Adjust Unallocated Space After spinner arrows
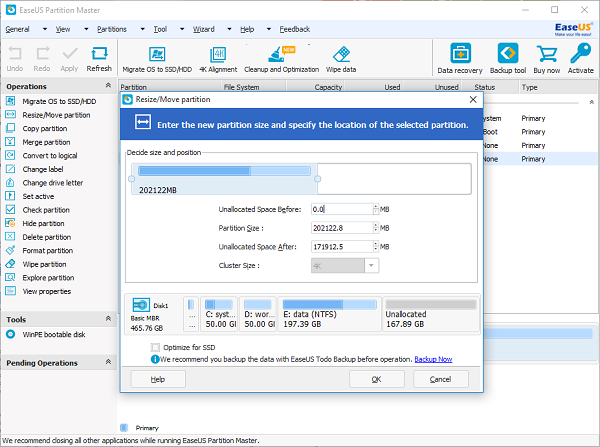Viewport: 600px width, 447px height. tap(376, 247)
